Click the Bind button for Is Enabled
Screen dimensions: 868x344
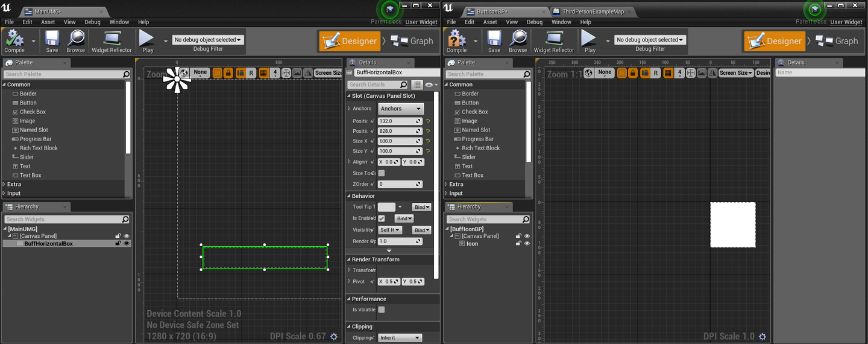[404, 218]
